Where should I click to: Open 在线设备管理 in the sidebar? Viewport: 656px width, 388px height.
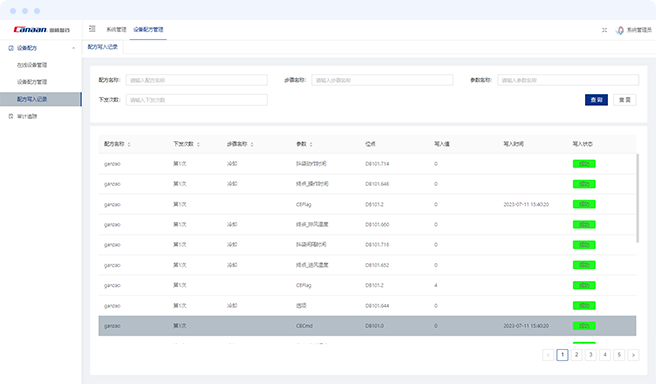click(x=32, y=65)
